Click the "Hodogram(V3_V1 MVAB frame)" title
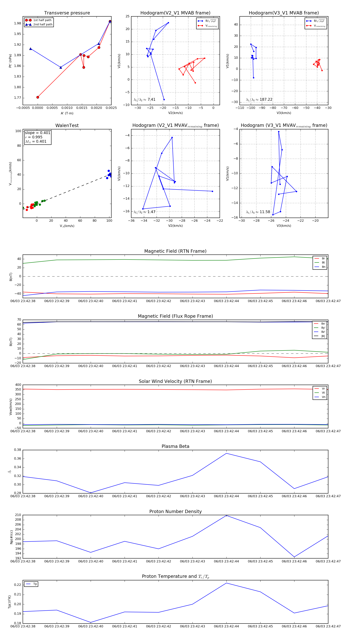This screenshot has height=644, width=351. coord(284,13)
